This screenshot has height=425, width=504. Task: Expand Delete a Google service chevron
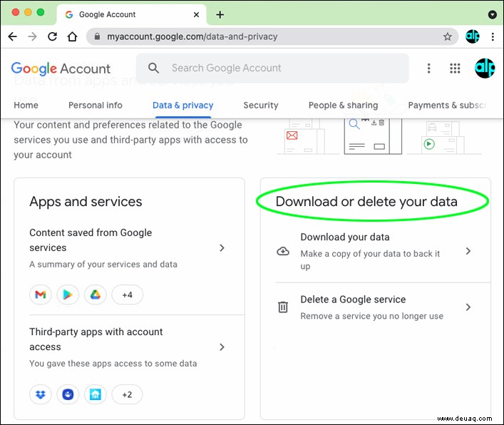point(468,307)
